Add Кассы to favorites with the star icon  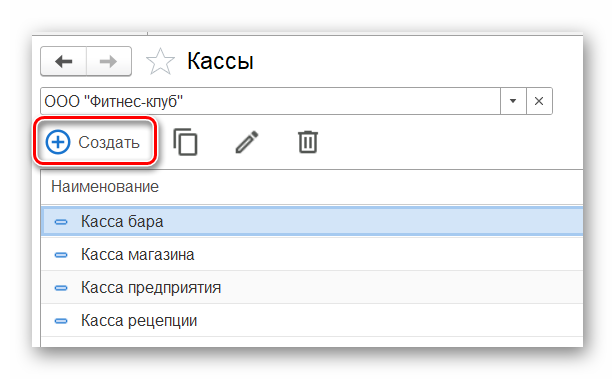[x=160, y=61]
